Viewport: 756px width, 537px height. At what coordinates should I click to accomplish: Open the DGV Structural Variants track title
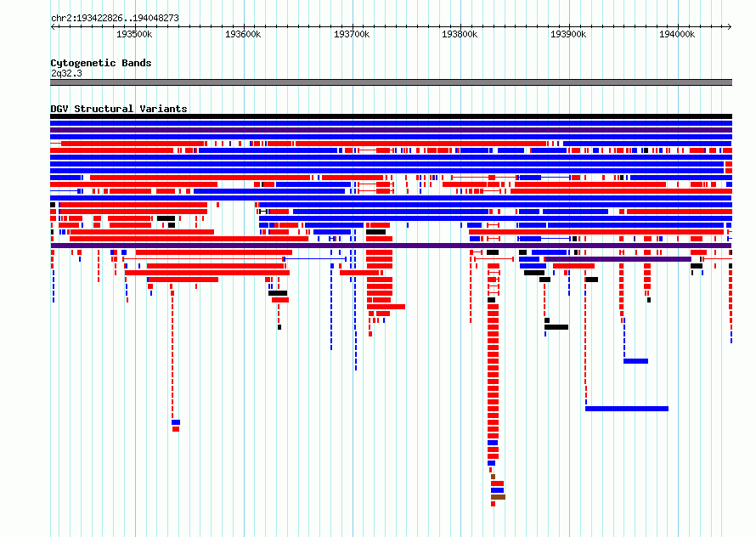119,109
